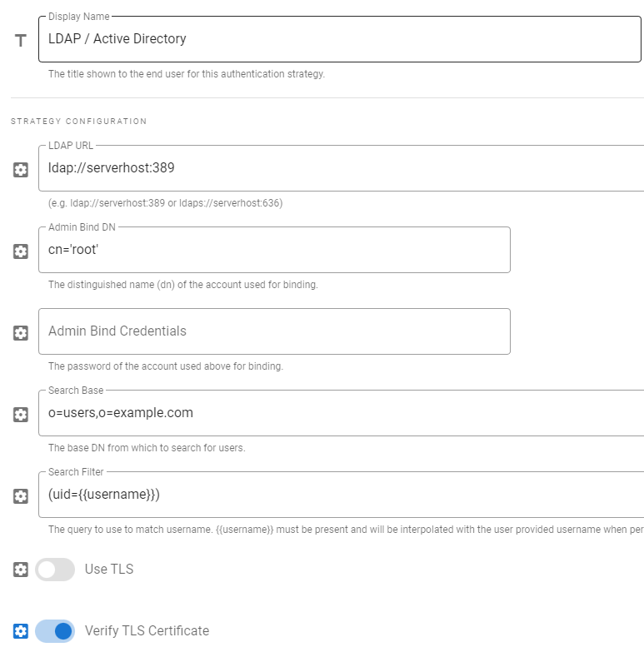Click the gear icon beside Search Filter

pyautogui.click(x=21, y=495)
